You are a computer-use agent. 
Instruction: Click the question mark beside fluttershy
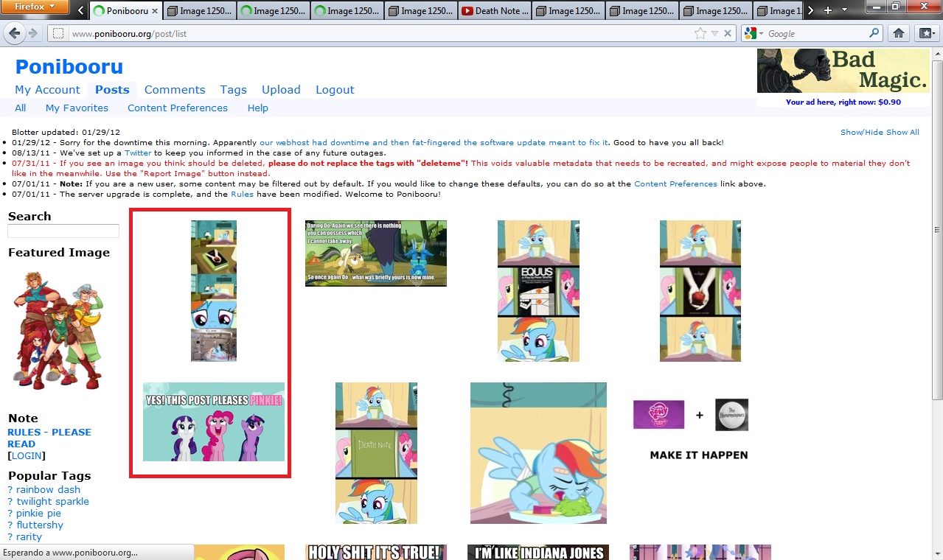pos(10,525)
